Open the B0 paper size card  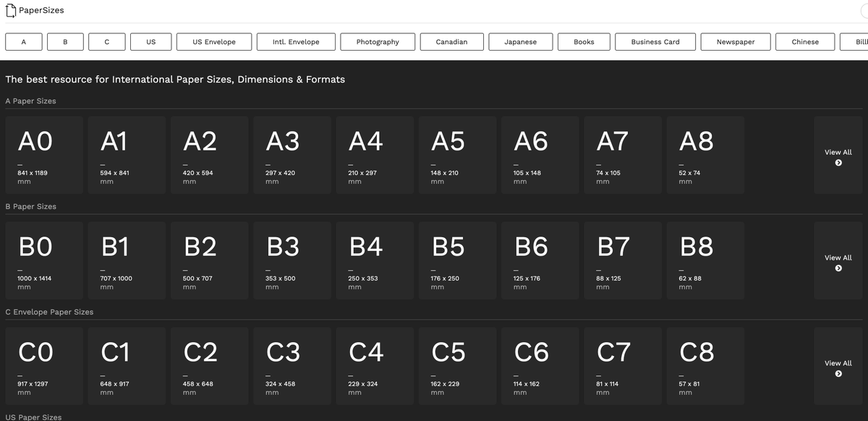pos(44,261)
